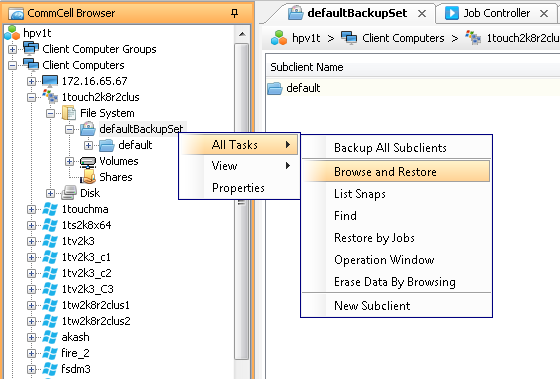This screenshot has height=379, width=560.
Task: Click the Windows icon beside akash
Action: [50, 337]
